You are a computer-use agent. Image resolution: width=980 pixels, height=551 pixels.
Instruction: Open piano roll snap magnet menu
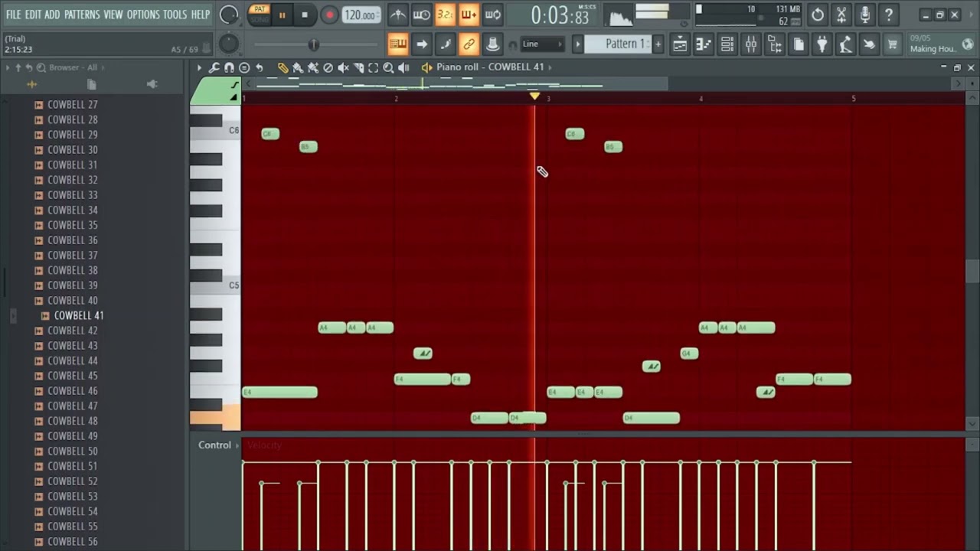(x=229, y=67)
